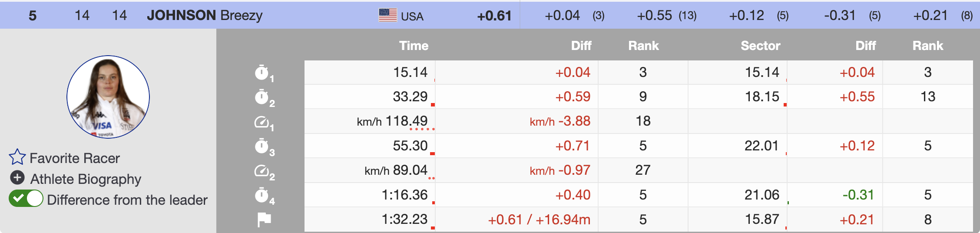Open the Athlete Biography link

point(86,179)
